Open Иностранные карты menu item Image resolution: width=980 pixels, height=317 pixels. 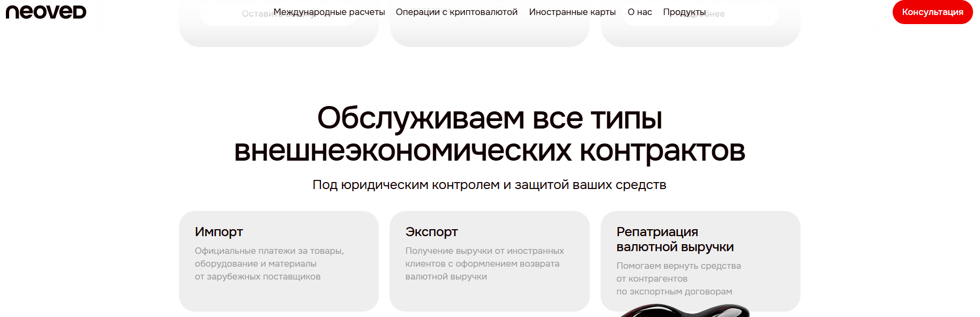pos(572,12)
